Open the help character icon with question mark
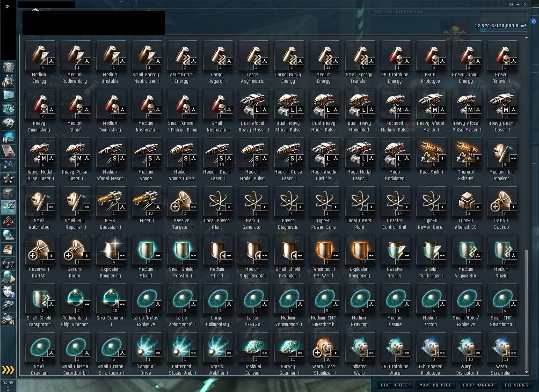This screenshot has width=539, height=392. click(8, 291)
